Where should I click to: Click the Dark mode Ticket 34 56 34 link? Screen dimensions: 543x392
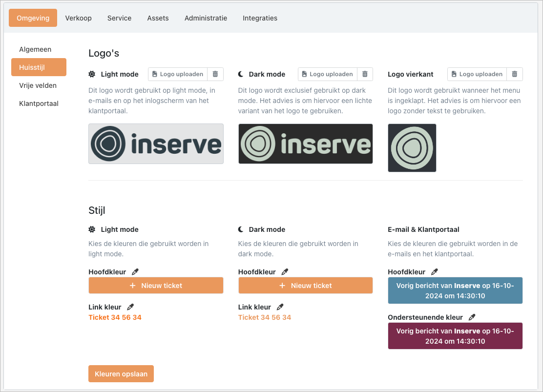(x=265, y=317)
